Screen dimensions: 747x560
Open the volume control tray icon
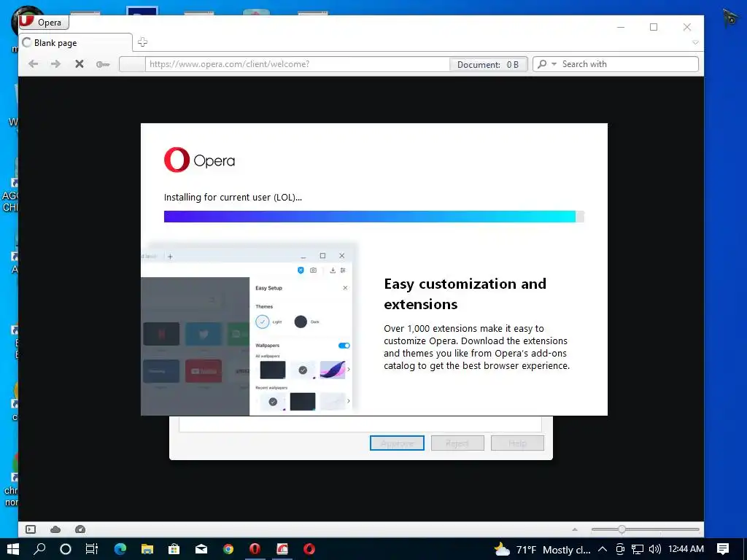click(x=655, y=549)
